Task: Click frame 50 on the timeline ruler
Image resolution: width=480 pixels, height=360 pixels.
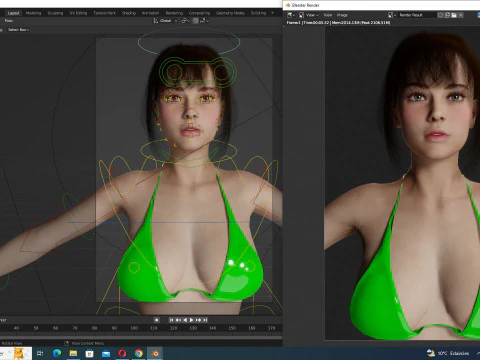Action: tap(36, 328)
